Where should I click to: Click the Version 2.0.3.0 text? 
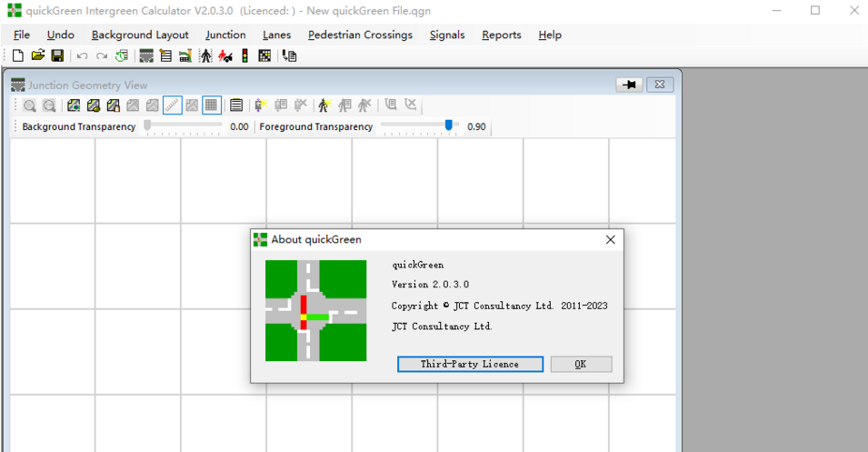[x=430, y=284]
